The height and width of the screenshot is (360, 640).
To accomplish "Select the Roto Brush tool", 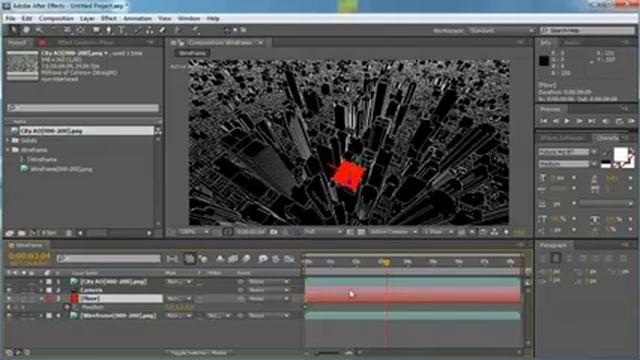I will coord(178,30).
